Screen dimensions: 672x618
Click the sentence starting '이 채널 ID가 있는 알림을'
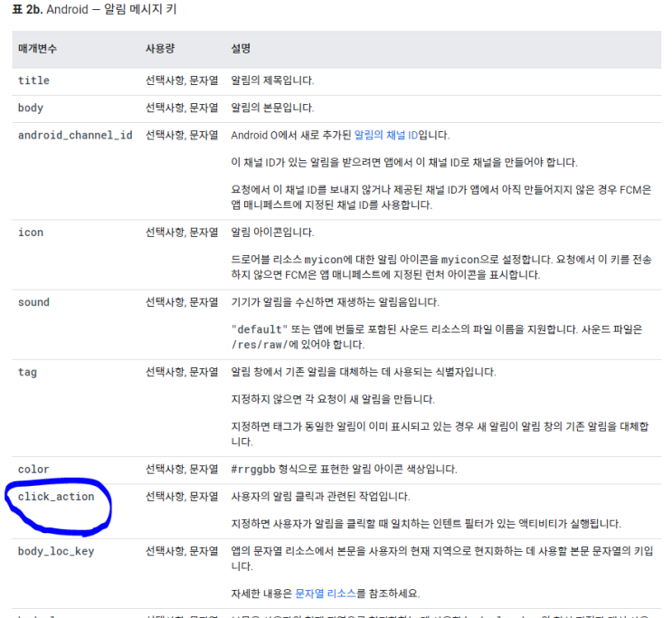404,162
